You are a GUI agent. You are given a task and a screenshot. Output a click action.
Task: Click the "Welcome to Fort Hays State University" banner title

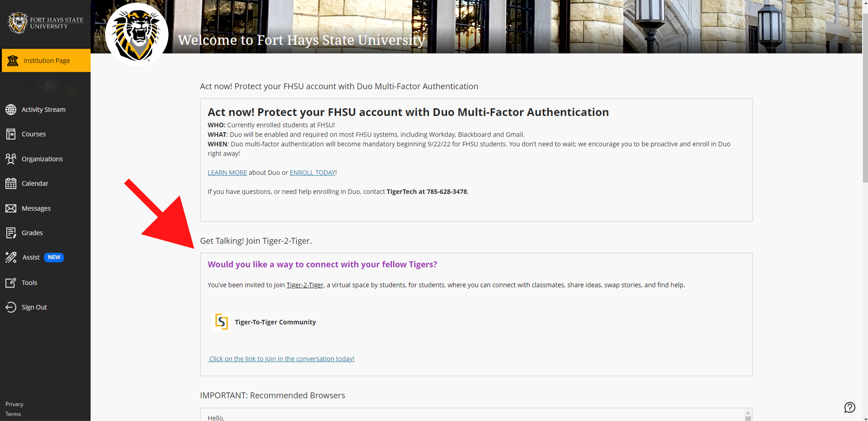click(x=301, y=40)
